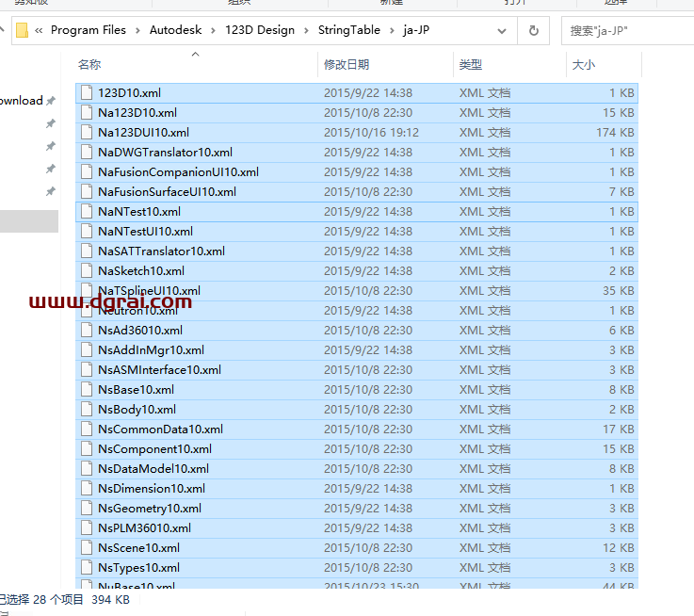Sort by the 类型 column header

(471, 65)
